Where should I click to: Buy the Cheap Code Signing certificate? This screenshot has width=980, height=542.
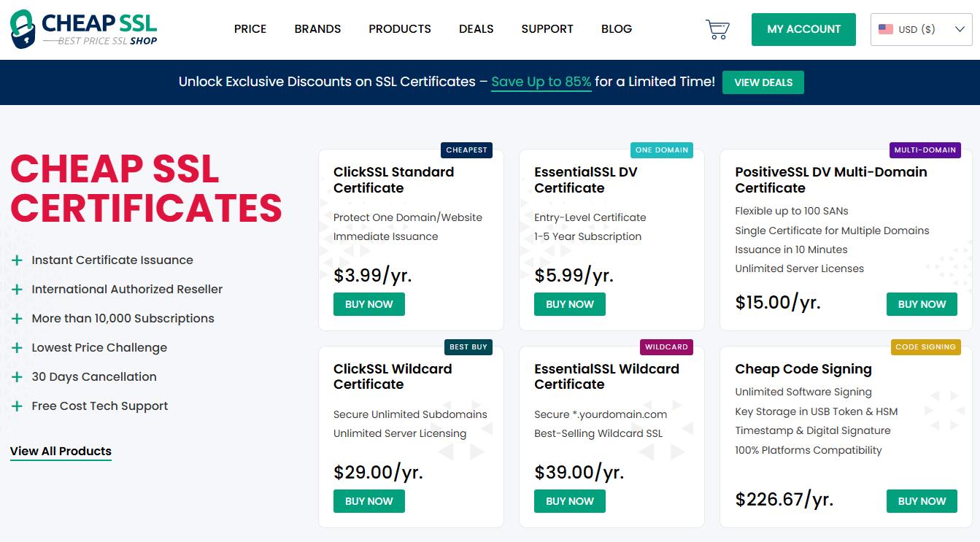coord(922,501)
